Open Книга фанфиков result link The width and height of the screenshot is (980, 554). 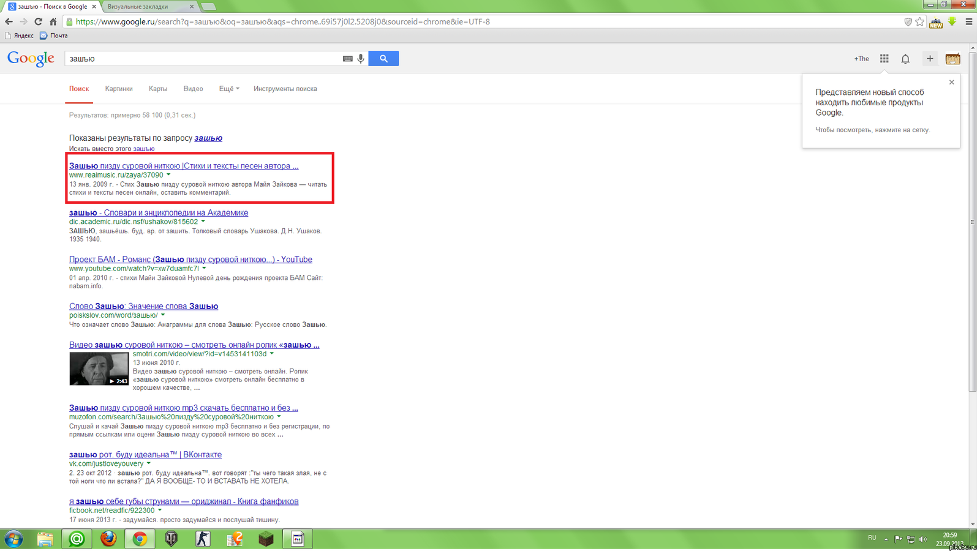click(184, 501)
